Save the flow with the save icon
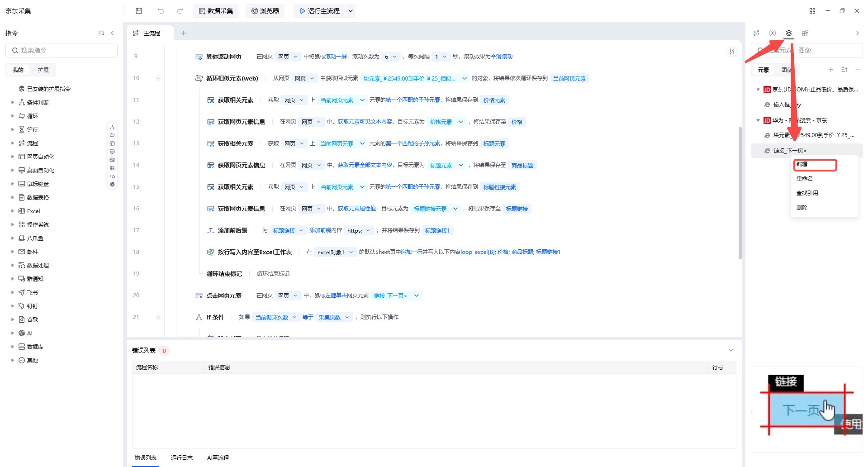The image size is (868, 467). [139, 11]
